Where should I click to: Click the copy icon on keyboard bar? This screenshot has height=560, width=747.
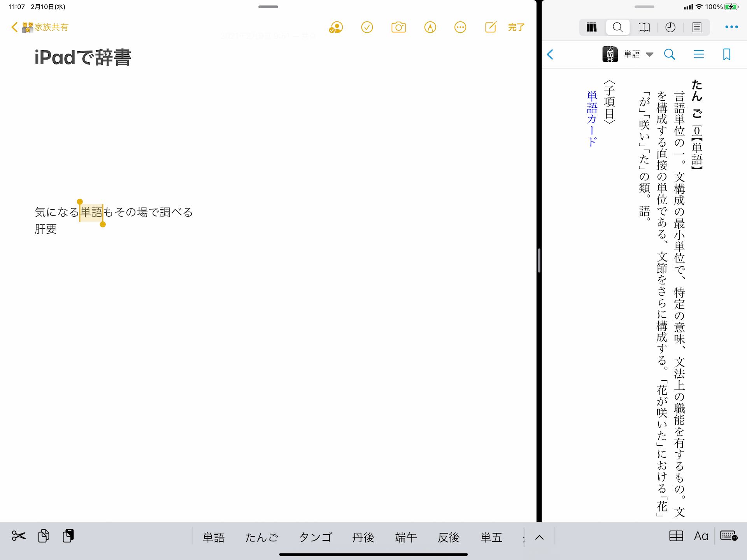click(x=44, y=536)
